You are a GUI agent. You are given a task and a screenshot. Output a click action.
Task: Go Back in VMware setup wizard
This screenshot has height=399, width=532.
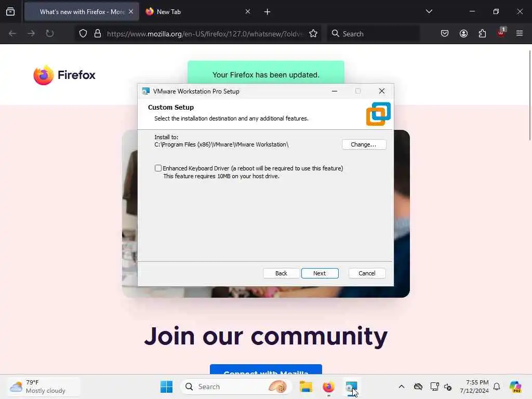[x=281, y=273]
